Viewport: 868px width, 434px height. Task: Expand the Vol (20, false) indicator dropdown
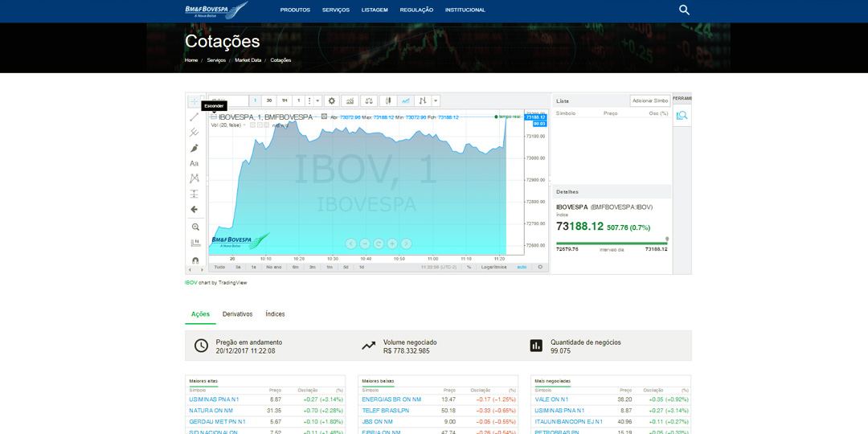coord(244,125)
